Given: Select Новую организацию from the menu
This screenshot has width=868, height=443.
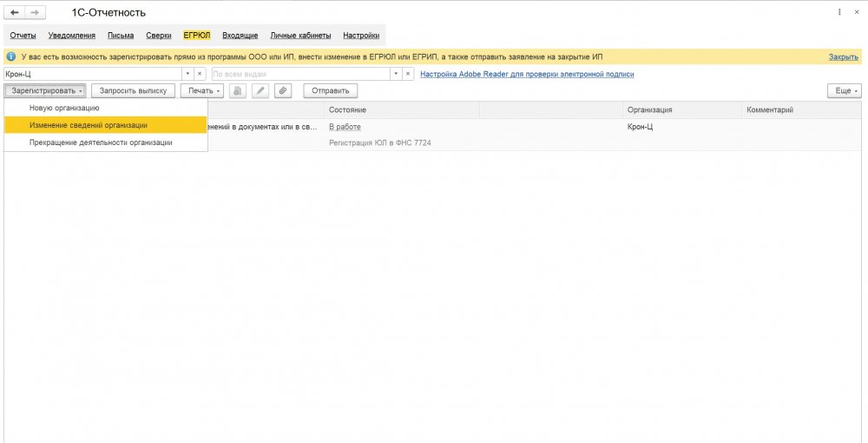Looking at the screenshot, I should pos(64,108).
